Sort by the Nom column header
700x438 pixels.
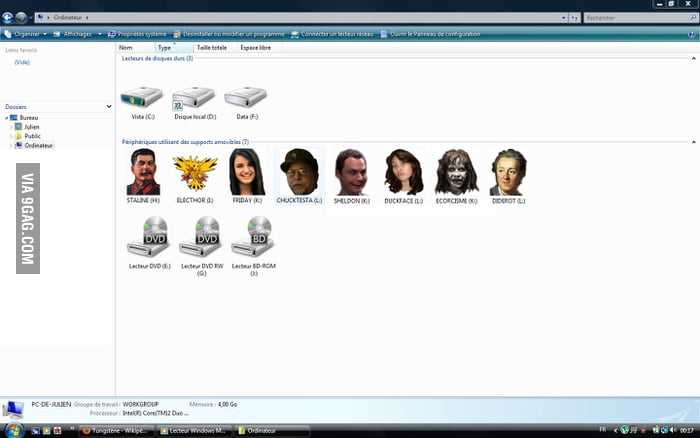(126, 47)
